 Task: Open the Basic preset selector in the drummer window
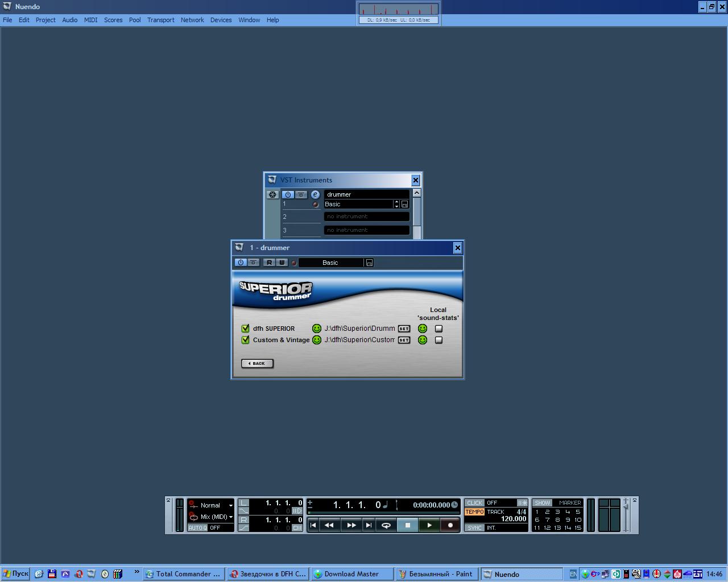pyautogui.click(x=331, y=263)
